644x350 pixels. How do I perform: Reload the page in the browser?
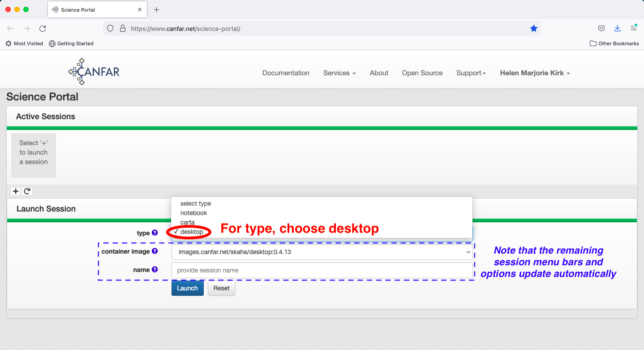pos(43,28)
